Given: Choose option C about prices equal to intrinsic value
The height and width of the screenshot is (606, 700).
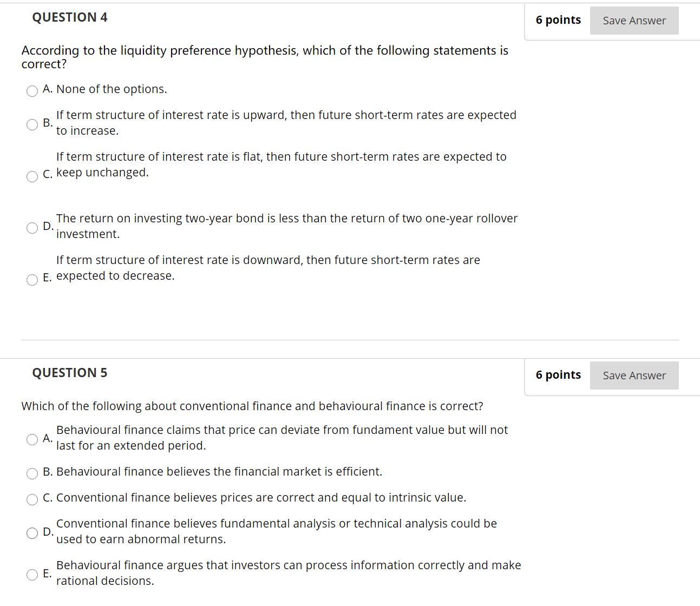Looking at the screenshot, I should 32,499.
